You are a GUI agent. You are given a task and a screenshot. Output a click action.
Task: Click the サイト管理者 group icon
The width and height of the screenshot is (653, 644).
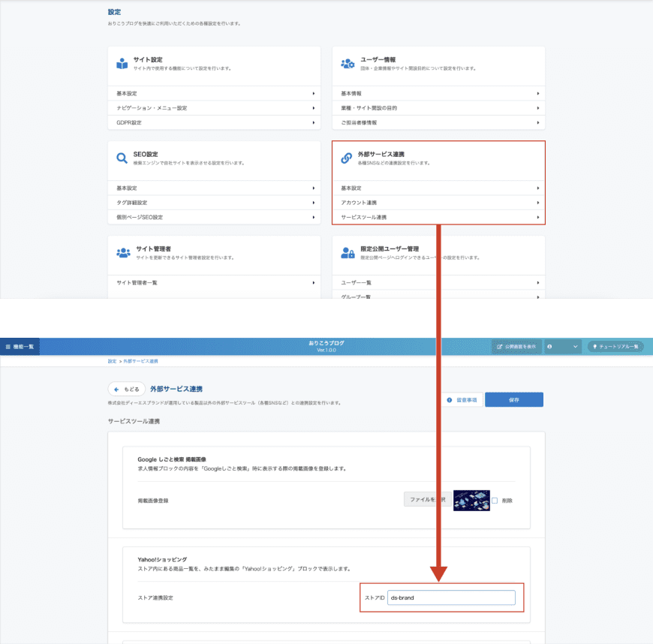click(123, 253)
